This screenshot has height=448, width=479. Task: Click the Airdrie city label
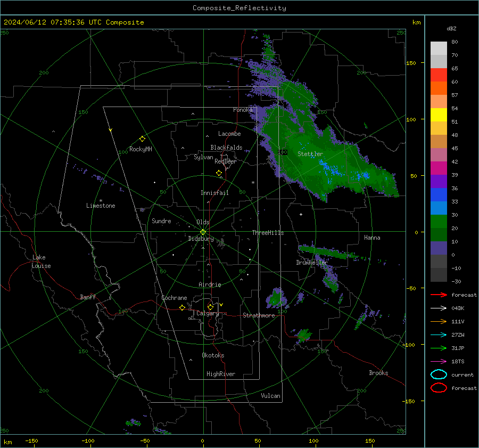click(x=210, y=284)
